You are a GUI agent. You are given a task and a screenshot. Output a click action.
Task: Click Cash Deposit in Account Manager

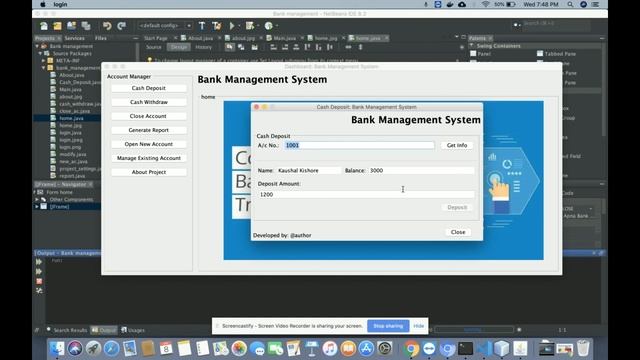coord(149,88)
